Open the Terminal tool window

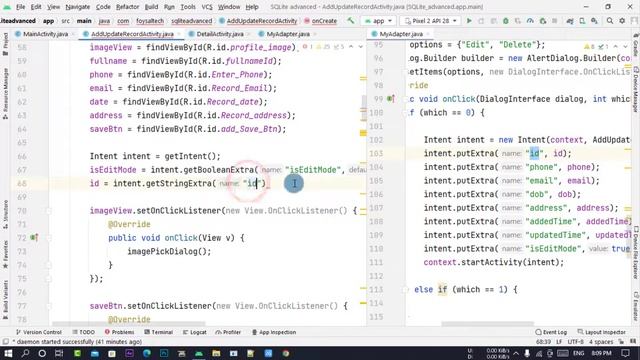[x=158, y=332]
